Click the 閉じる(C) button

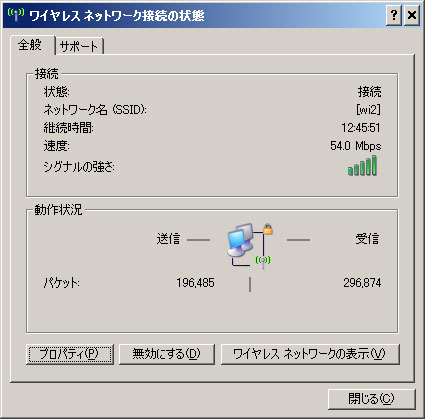[x=371, y=399]
